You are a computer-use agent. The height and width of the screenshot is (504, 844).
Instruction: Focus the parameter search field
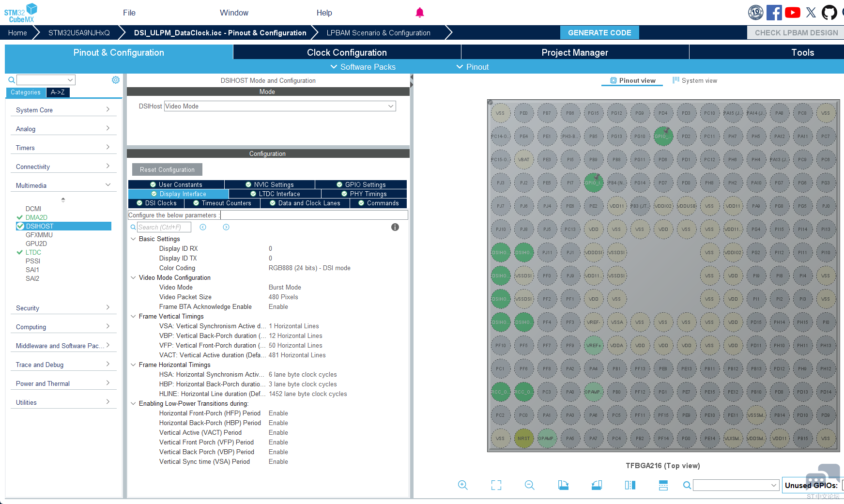[164, 227]
